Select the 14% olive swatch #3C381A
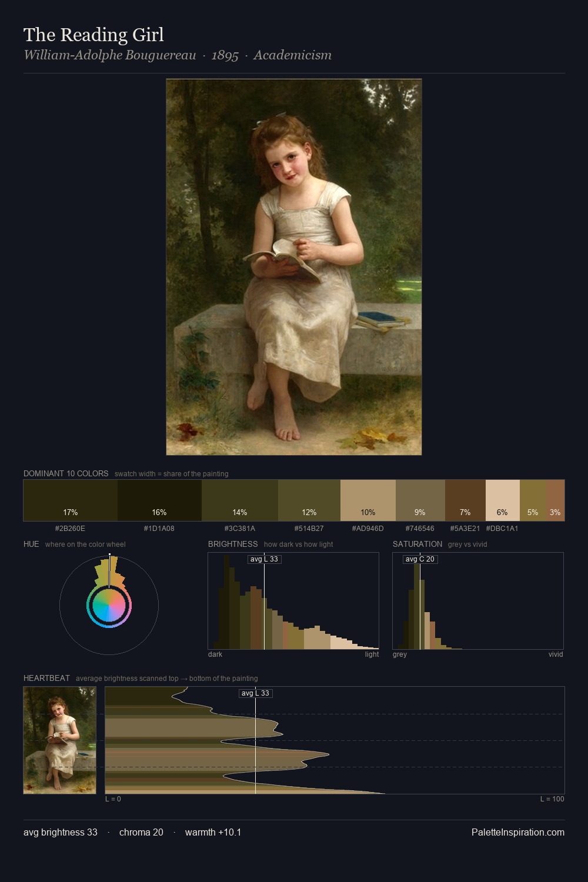 [240, 500]
